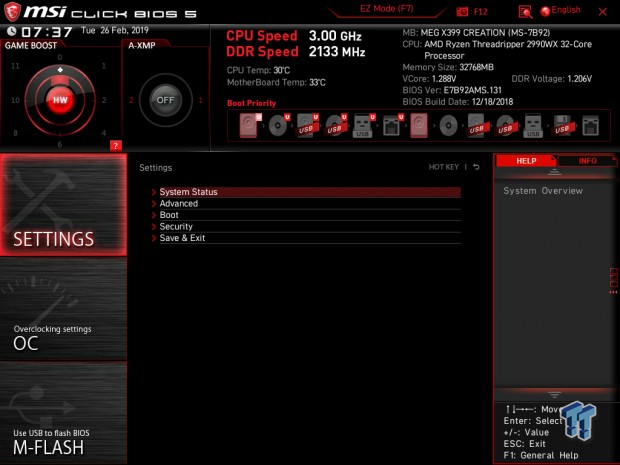The image size is (620, 465).
Task: Select the legacy network boot icon
Action: (x=590, y=126)
